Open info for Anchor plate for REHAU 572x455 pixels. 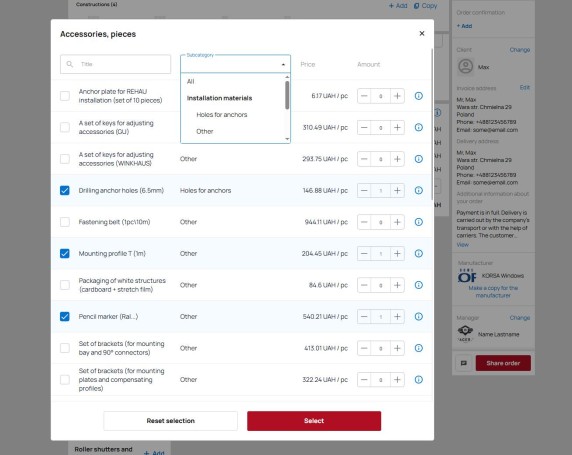point(418,96)
